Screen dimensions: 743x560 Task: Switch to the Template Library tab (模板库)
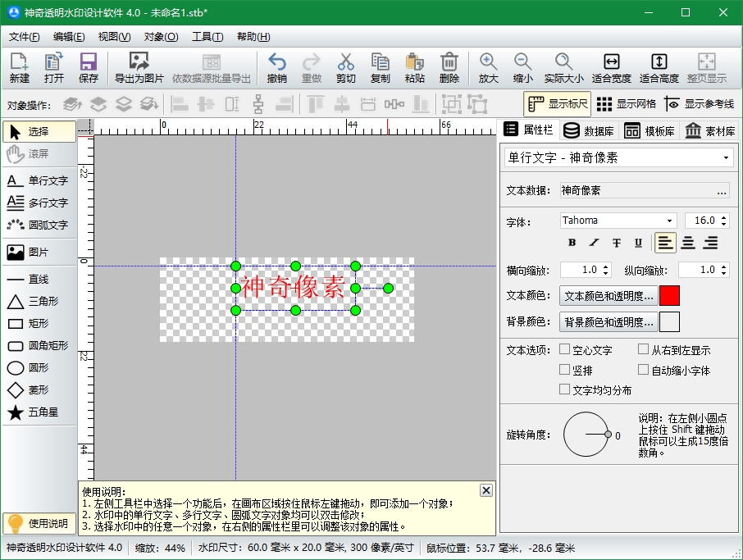click(x=650, y=131)
